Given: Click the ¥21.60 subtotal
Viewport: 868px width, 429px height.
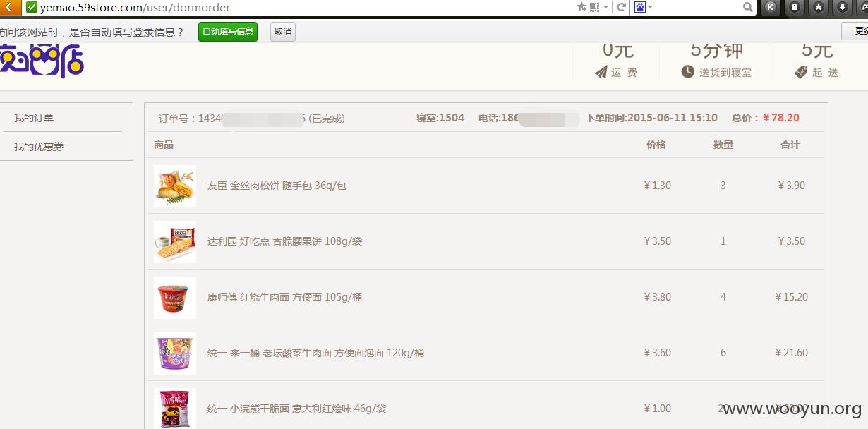Looking at the screenshot, I should pyautogui.click(x=791, y=353).
